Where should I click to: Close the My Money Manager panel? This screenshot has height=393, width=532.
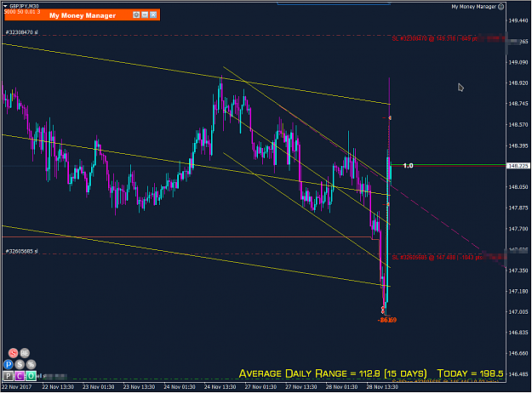tap(153, 15)
